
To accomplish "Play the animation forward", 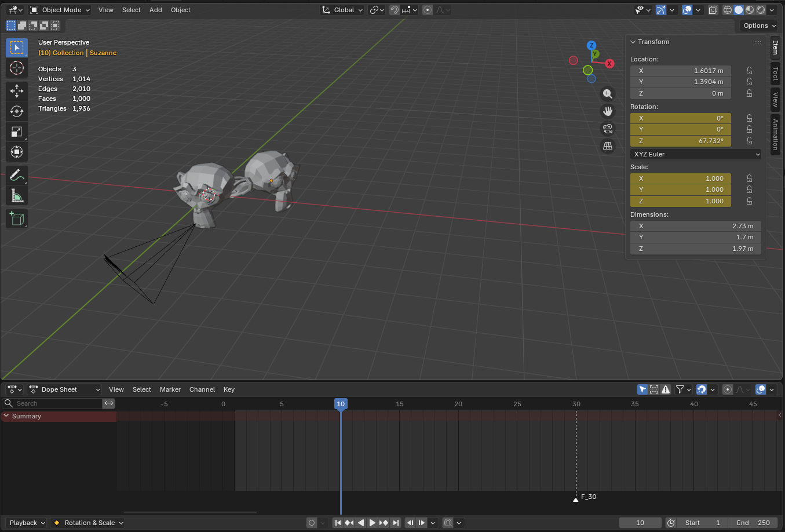I will point(373,523).
